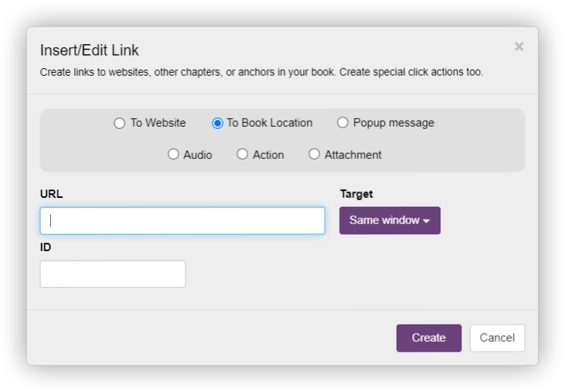Select the Popup message radio button
This screenshot has width=565, height=392.
(343, 123)
